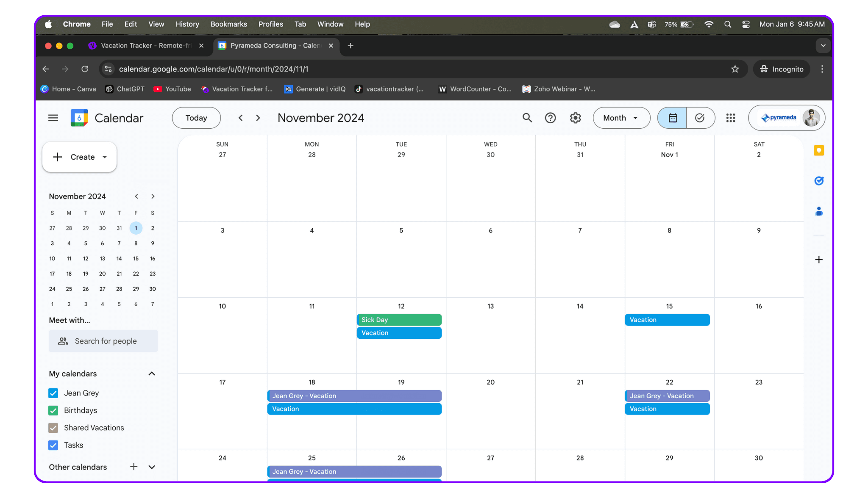Image resolution: width=868 pixels, height=498 pixels.
Task: Toggle the Birthdays calendar checkbox
Action: pyautogui.click(x=53, y=410)
